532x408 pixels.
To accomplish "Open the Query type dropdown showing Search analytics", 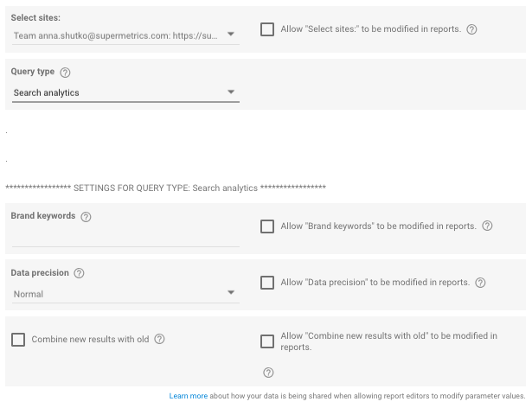I will 125,92.
